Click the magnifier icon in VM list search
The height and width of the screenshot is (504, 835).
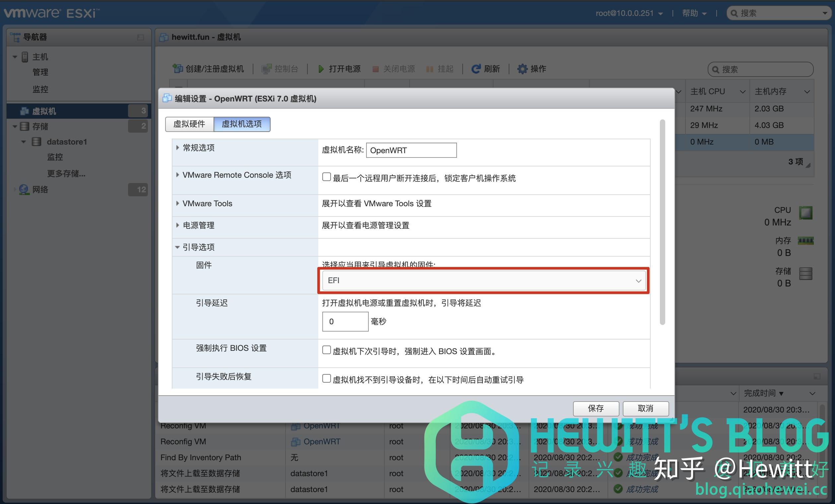click(x=715, y=70)
